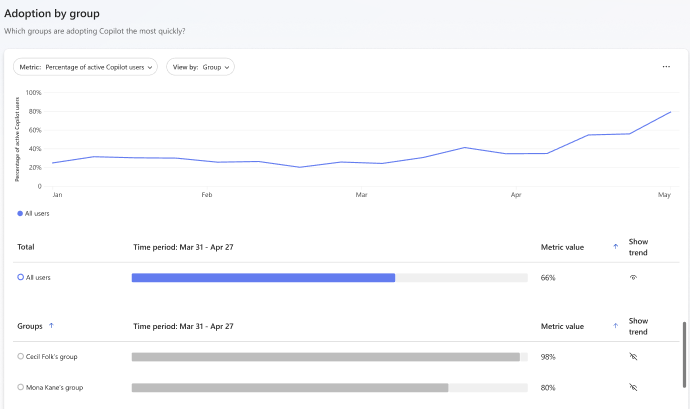Select Mona Kane's group radio button

[20, 387]
